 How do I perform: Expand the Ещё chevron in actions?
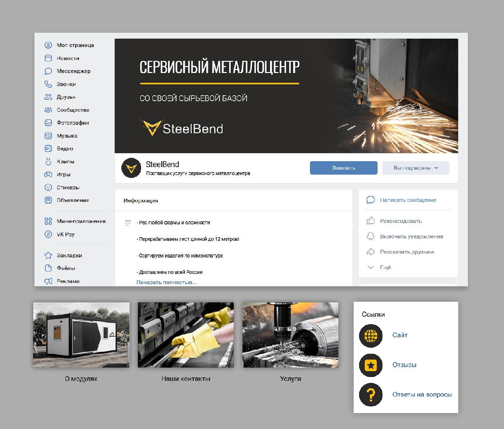370,267
